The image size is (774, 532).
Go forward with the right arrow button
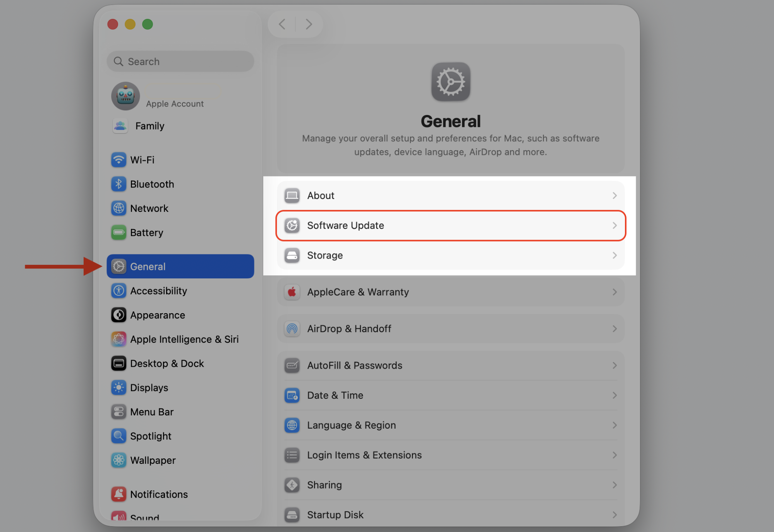[309, 24]
